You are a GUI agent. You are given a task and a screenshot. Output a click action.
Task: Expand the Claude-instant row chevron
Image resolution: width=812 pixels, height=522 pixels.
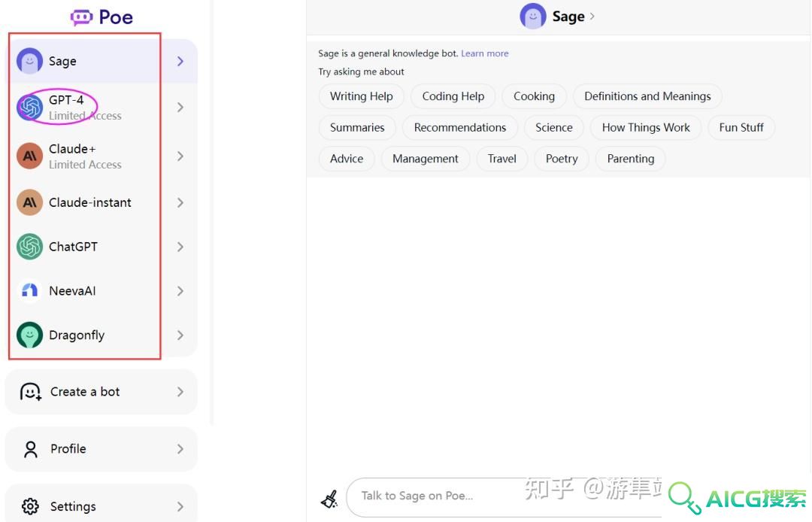(180, 202)
